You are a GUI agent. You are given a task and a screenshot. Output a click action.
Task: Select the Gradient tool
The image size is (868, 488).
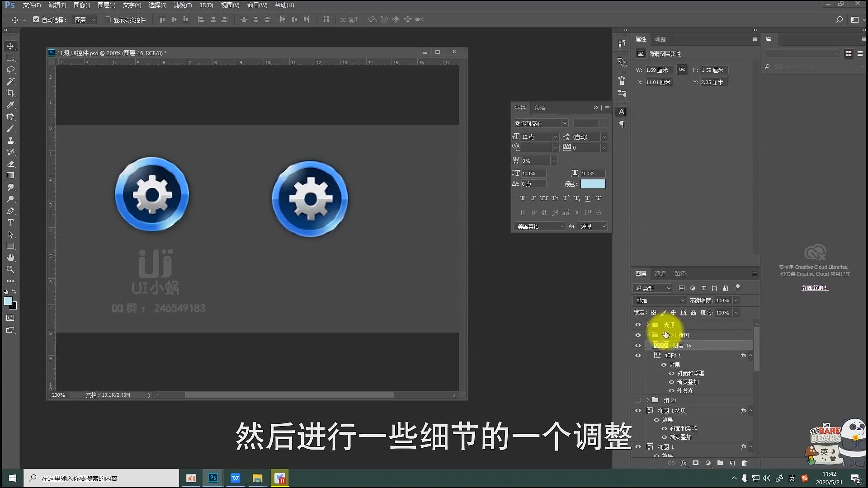pos(10,175)
